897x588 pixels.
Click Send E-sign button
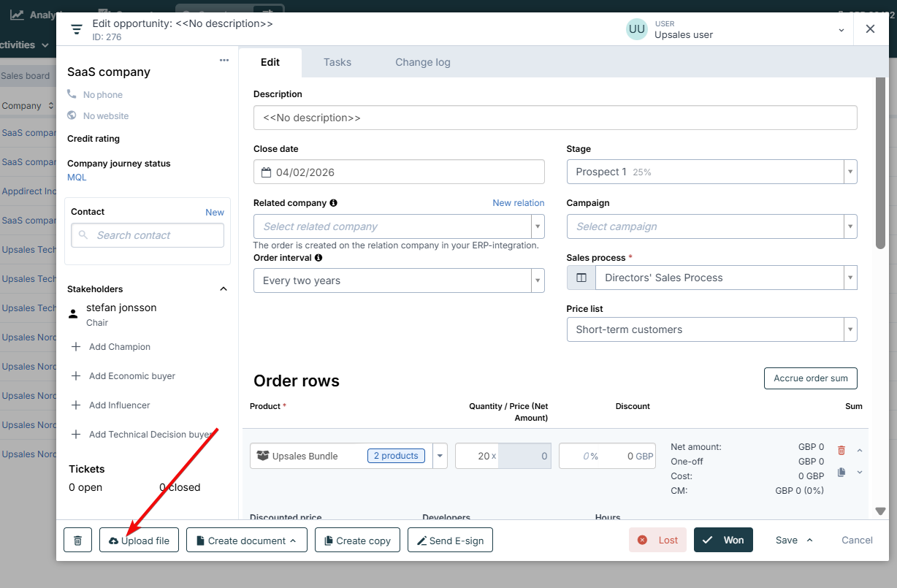click(450, 541)
